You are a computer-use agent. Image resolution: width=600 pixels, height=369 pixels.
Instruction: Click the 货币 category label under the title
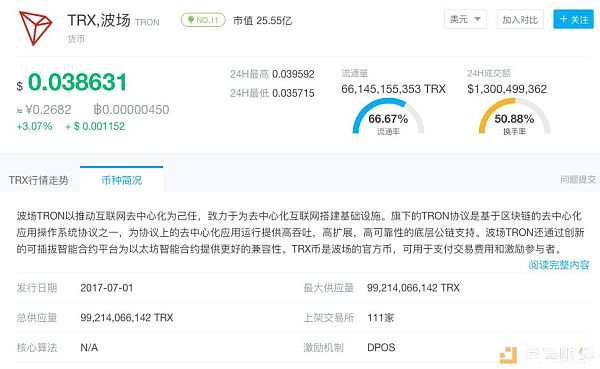point(76,39)
